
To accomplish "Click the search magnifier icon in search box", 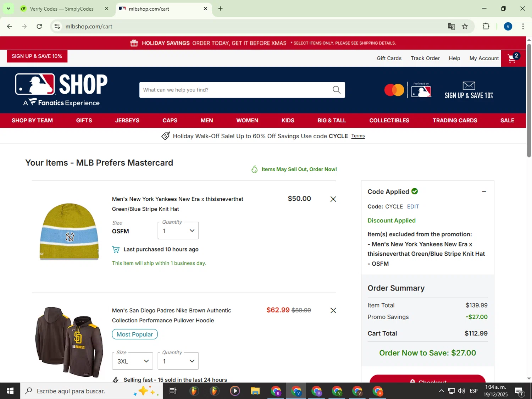I will [x=336, y=90].
